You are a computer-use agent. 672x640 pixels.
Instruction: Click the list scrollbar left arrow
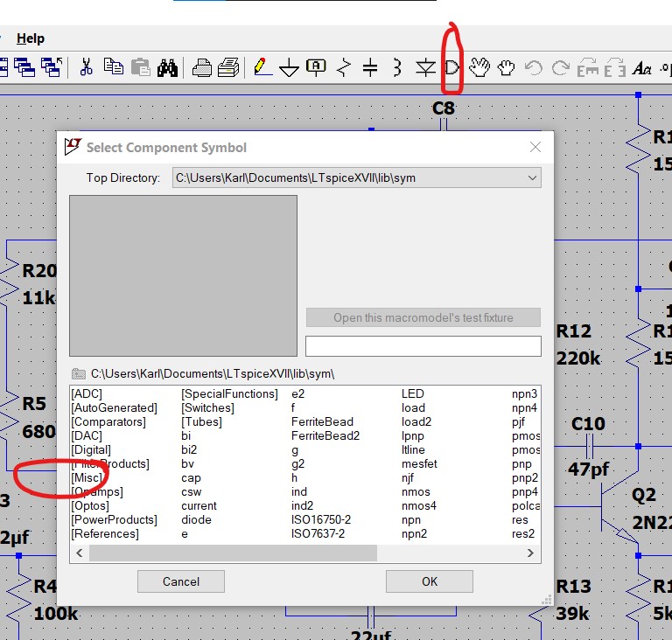pos(80,553)
